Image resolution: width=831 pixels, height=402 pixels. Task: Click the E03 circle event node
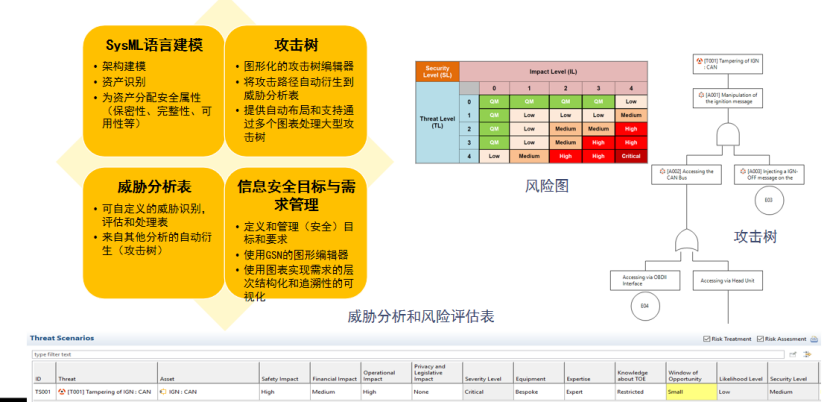[x=768, y=200]
